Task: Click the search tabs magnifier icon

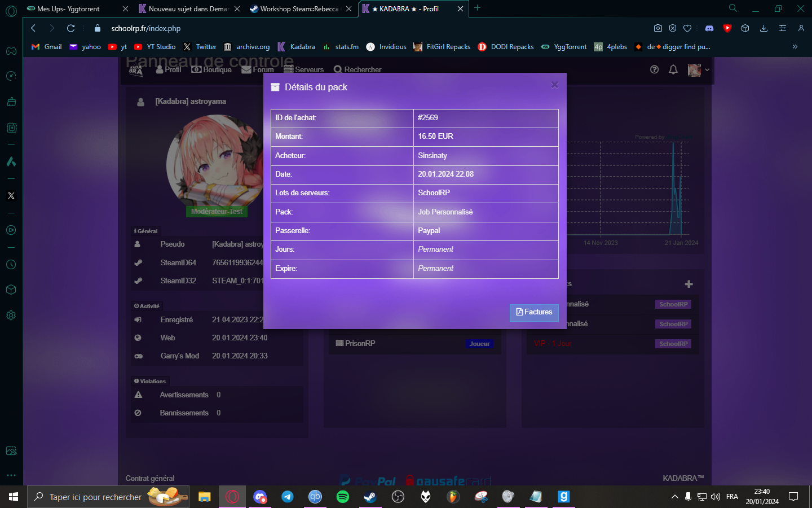Action: 732,8
